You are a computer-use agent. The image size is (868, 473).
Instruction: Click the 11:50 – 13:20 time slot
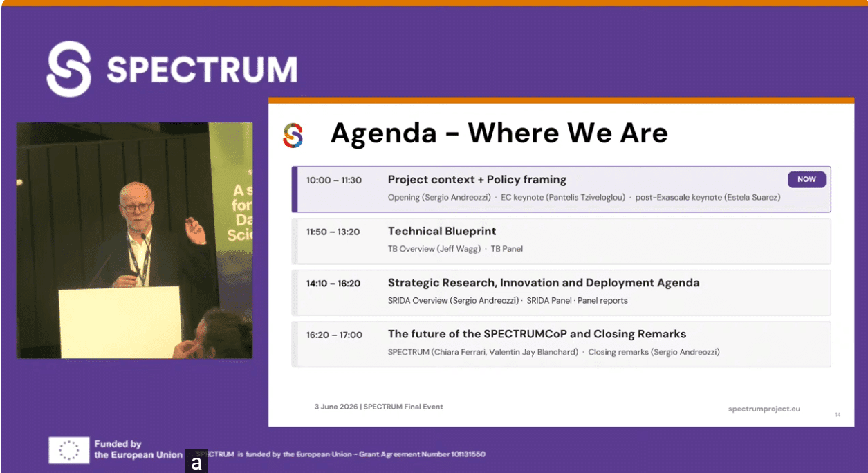[x=333, y=232]
